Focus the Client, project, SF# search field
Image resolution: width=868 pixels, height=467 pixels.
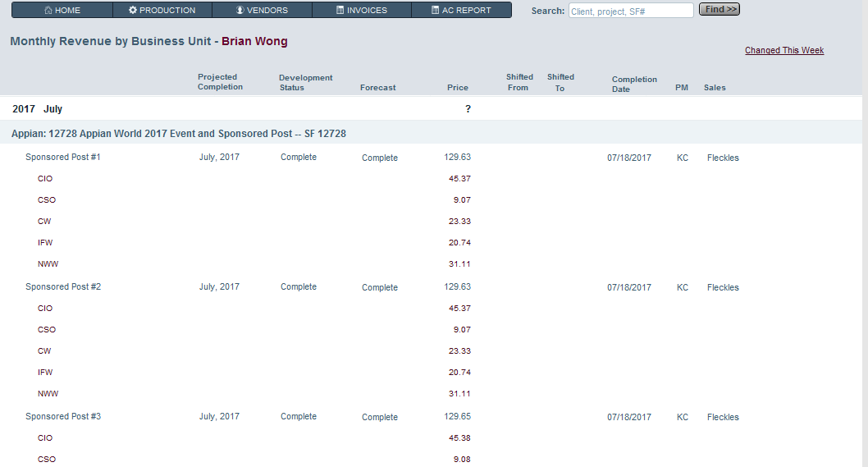(x=631, y=11)
